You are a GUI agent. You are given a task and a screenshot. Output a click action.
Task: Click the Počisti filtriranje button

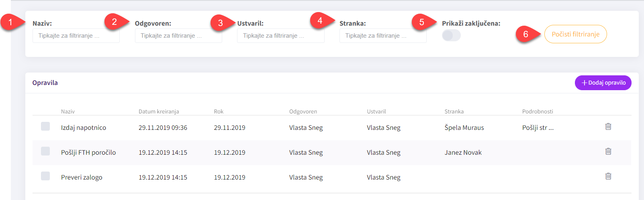point(575,34)
